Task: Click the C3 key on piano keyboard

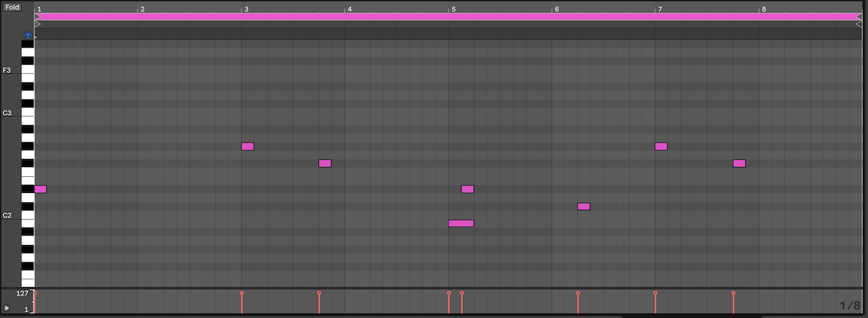Action: [x=27, y=113]
